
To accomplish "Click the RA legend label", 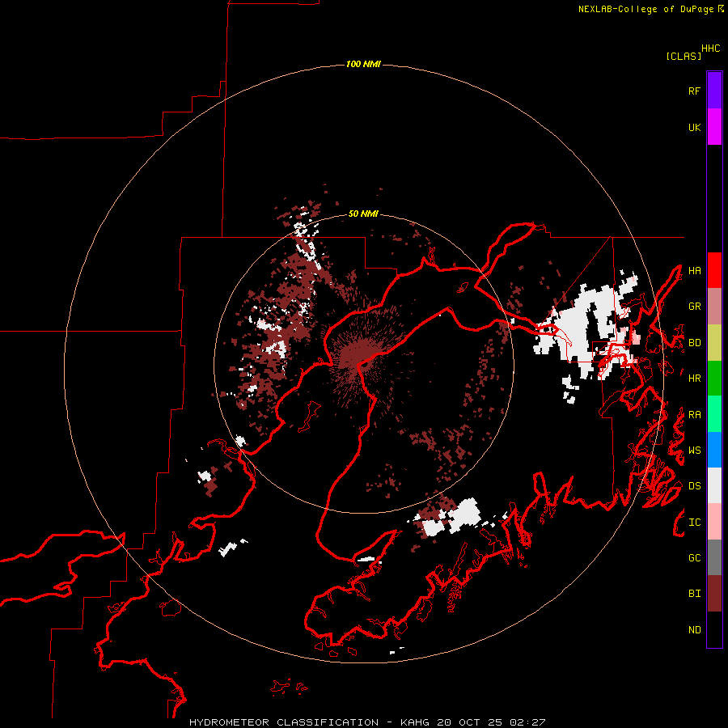I will pos(694,415).
